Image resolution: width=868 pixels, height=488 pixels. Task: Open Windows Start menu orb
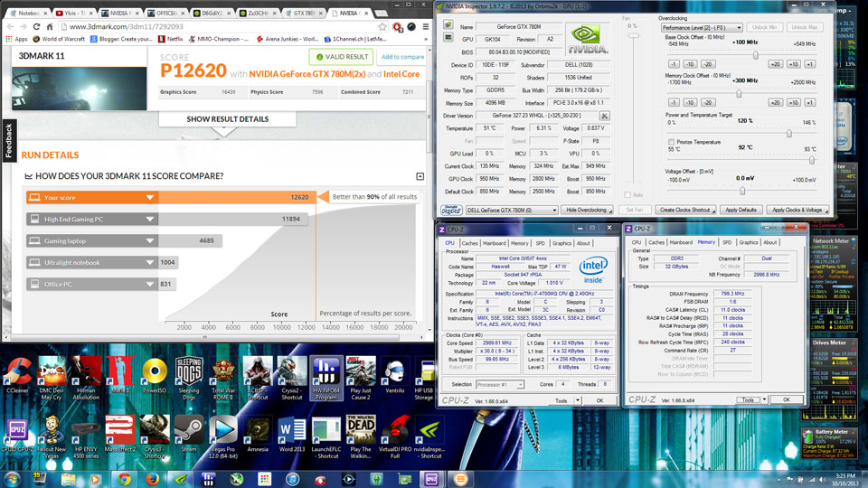coord(12,479)
